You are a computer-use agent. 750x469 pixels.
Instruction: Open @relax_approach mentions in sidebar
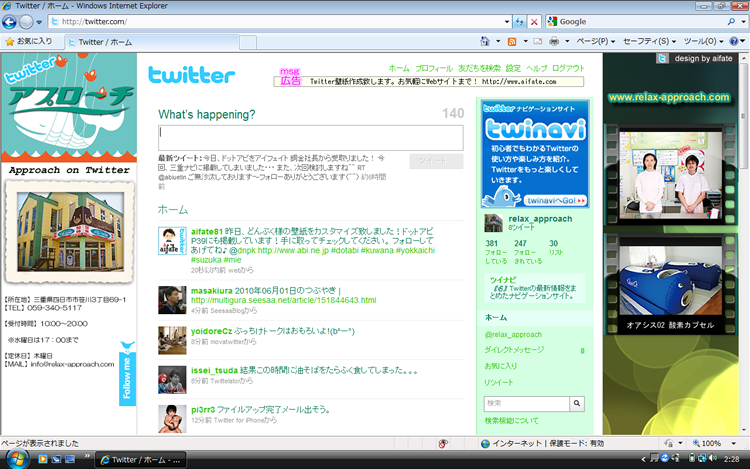click(513, 335)
